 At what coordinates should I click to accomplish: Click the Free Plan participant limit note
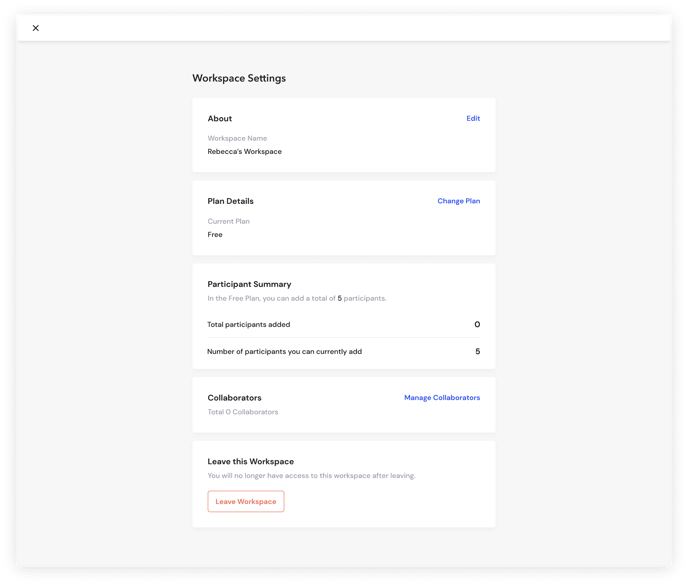[297, 298]
